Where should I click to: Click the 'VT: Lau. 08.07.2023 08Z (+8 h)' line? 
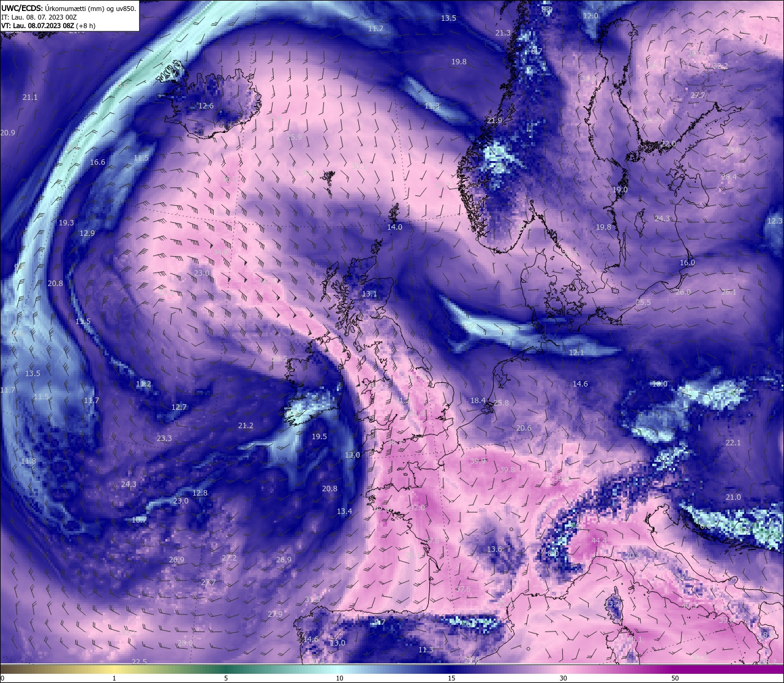[48, 26]
